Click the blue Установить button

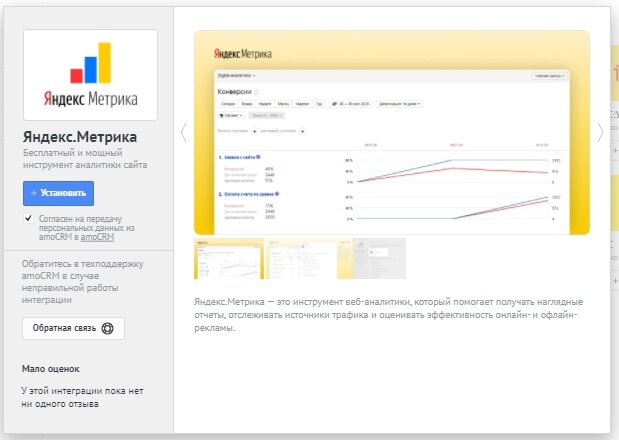coord(58,193)
